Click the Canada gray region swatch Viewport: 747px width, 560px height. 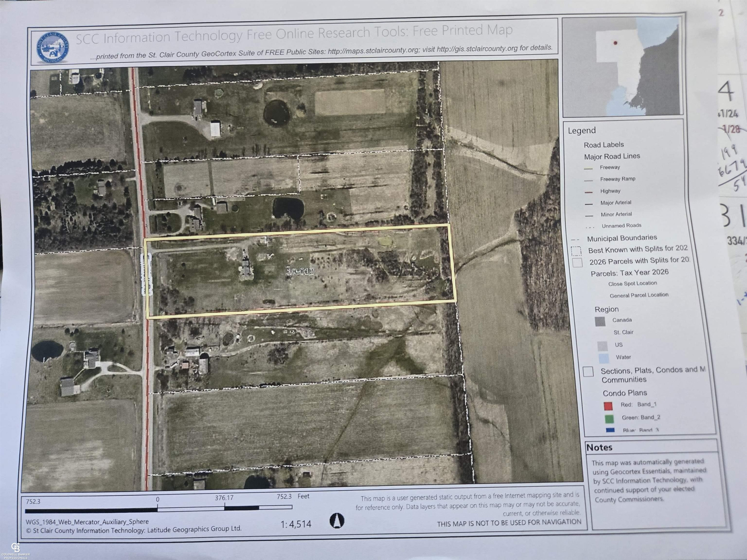pos(600,321)
